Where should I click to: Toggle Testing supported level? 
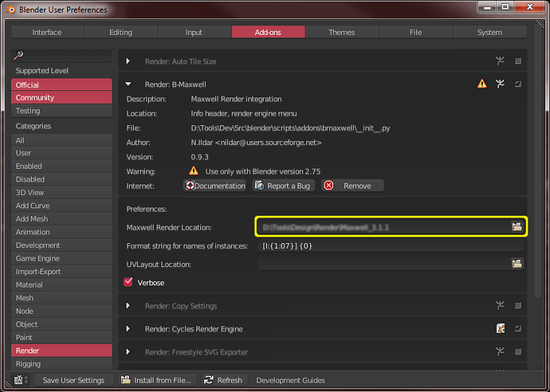pyautogui.click(x=61, y=111)
